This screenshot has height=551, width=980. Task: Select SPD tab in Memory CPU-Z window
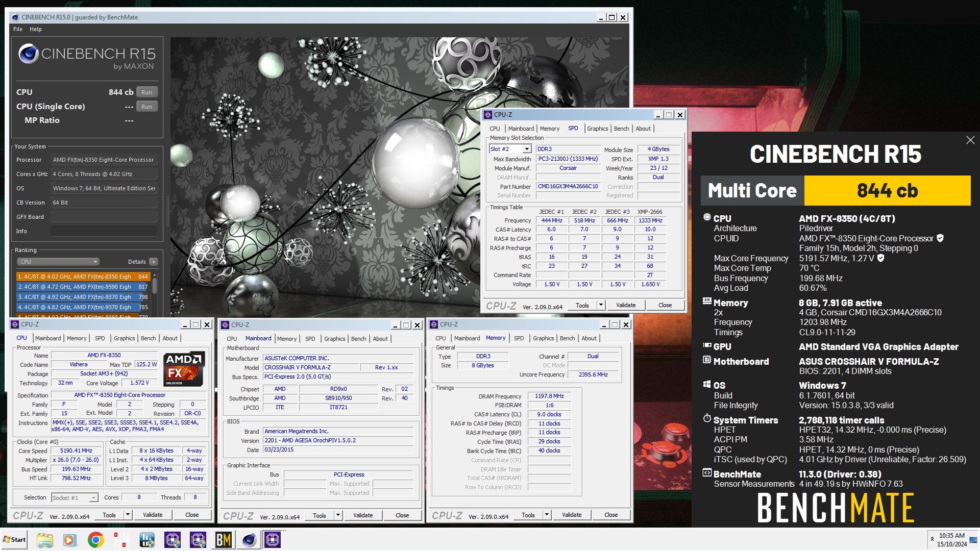(x=519, y=338)
